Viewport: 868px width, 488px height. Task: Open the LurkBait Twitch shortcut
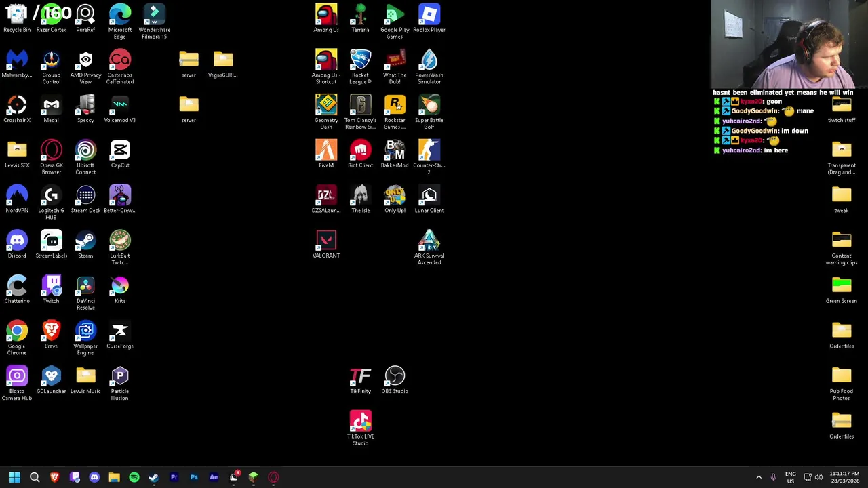tap(120, 248)
